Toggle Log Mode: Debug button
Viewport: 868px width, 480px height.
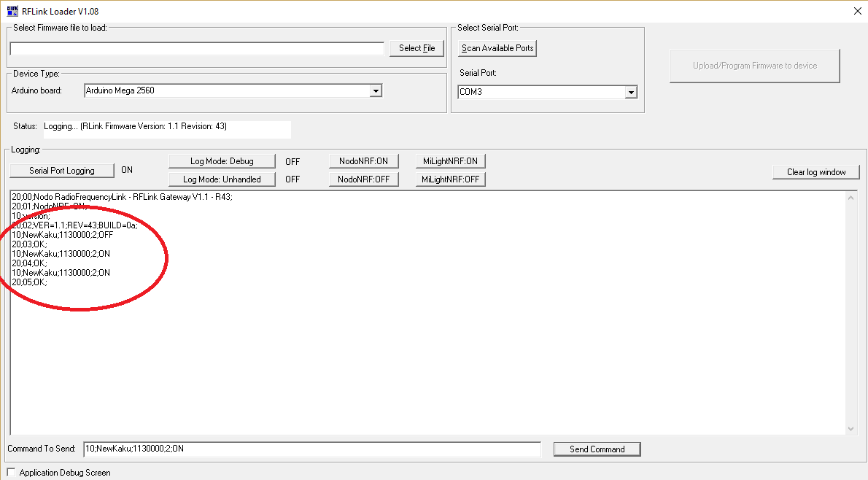(x=222, y=161)
